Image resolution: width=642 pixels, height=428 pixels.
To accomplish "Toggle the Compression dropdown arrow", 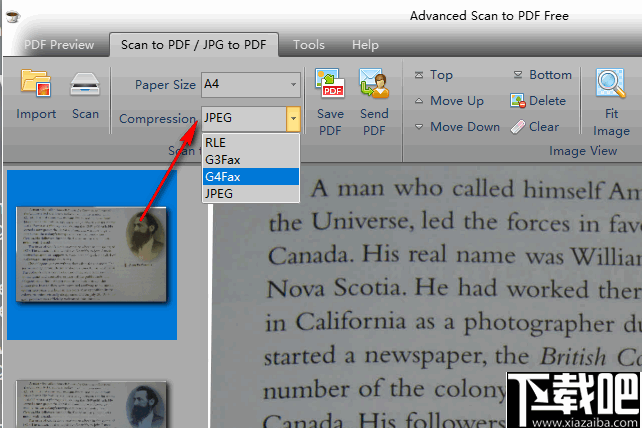I will [293, 118].
